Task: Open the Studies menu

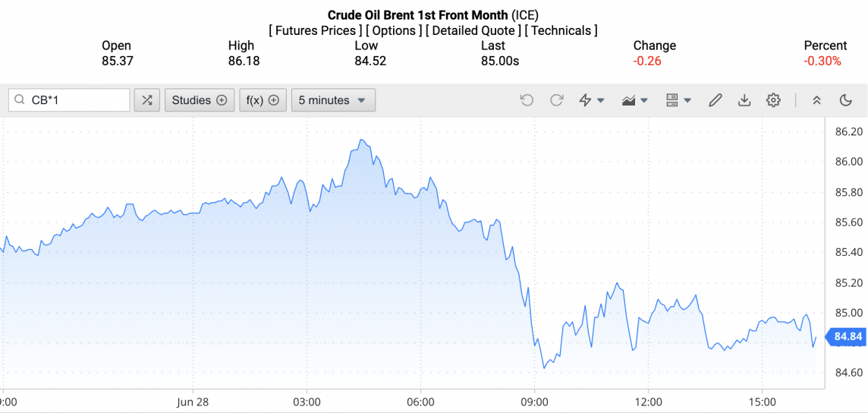Action: tap(199, 100)
